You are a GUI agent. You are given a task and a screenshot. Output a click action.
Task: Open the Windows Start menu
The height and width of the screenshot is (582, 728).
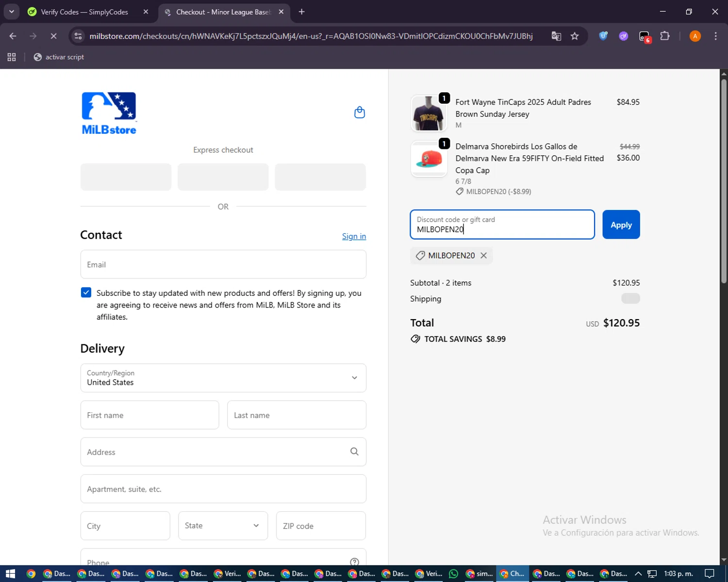click(10, 574)
